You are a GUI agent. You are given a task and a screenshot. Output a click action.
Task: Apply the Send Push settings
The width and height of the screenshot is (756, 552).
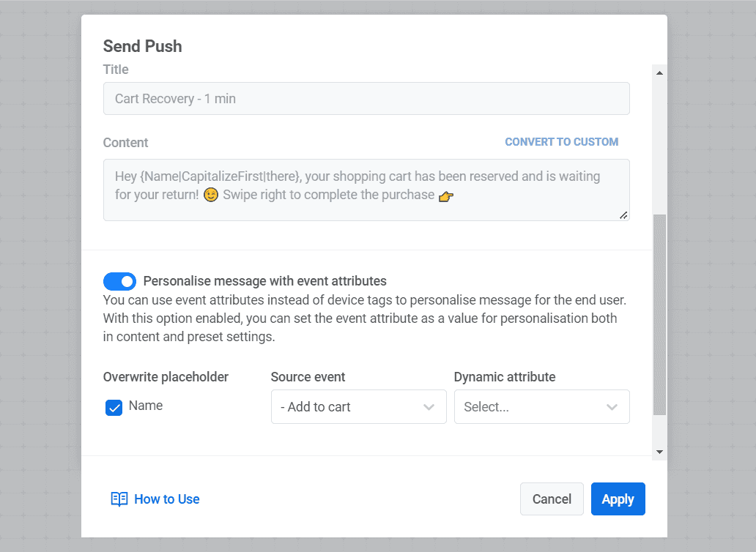[x=618, y=499]
